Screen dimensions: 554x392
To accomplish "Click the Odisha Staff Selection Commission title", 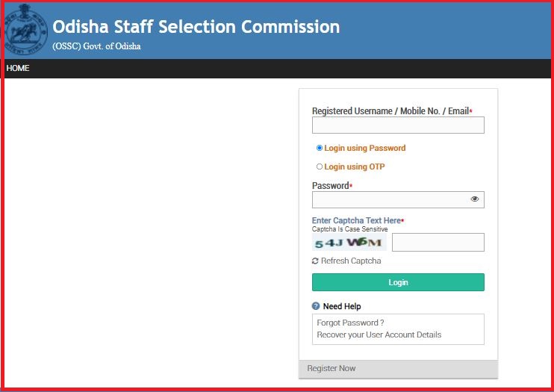I will tap(196, 27).
